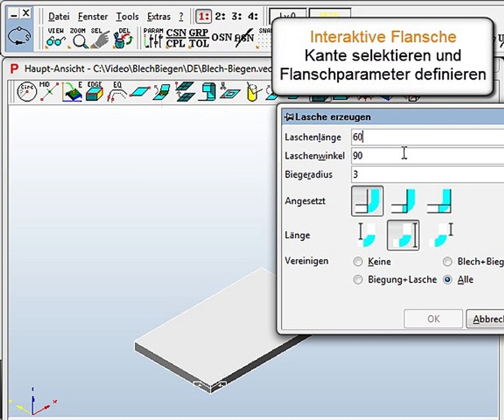Switch to view layout 2:
Viewport: 504px width, 420px height.
click(x=220, y=16)
